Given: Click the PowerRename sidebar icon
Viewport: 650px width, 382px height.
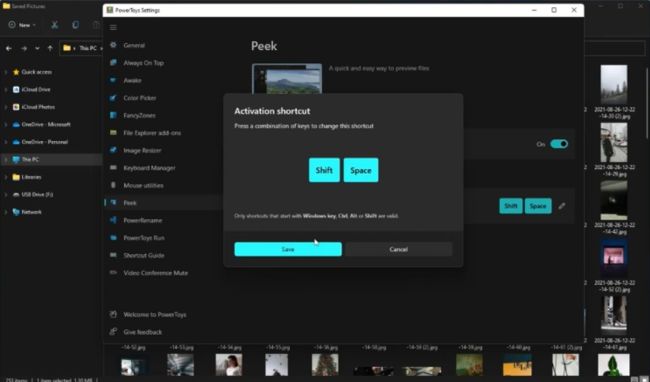Looking at the screenshot, I should click(x=113, y=220).
